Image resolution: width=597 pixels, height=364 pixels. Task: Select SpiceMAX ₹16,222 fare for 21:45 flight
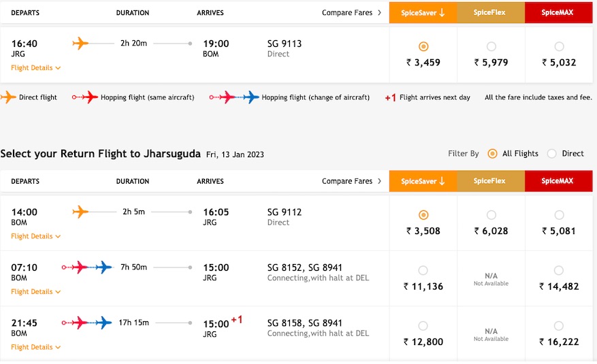coord(559,325)
